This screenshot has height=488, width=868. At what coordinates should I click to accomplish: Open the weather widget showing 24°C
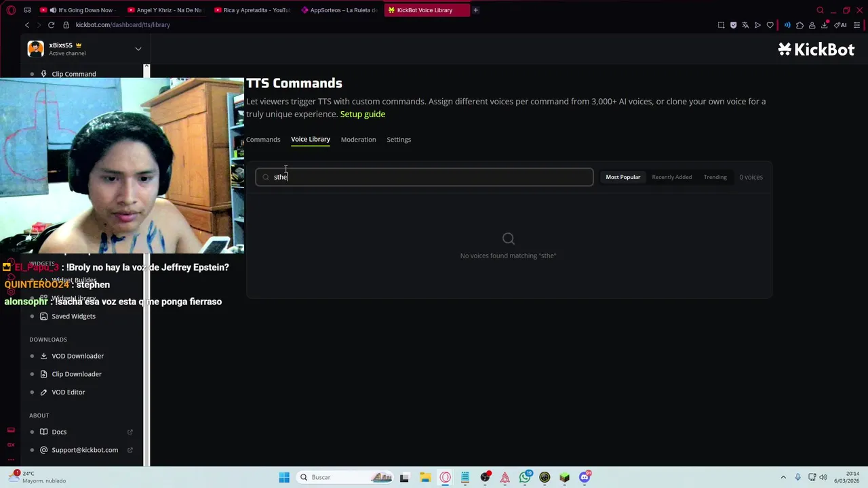38,476
